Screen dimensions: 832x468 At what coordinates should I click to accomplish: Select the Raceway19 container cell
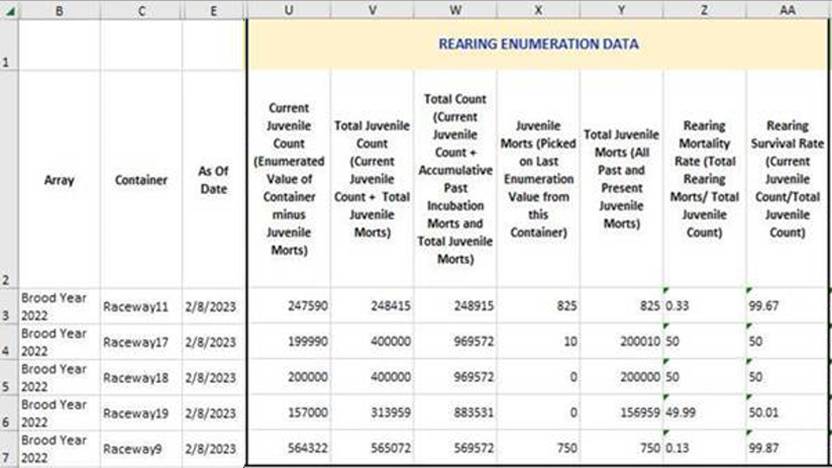coord(140,413)
